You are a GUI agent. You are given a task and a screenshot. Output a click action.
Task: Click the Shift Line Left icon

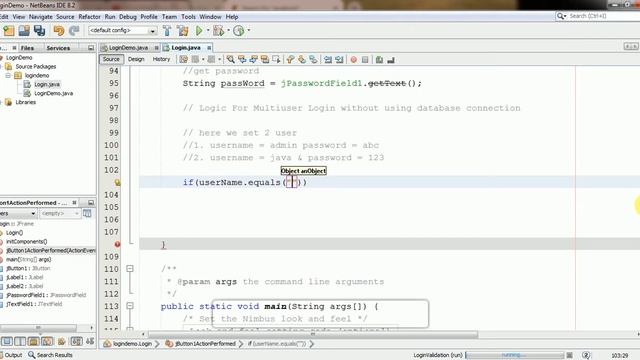[x=328, y=60]
